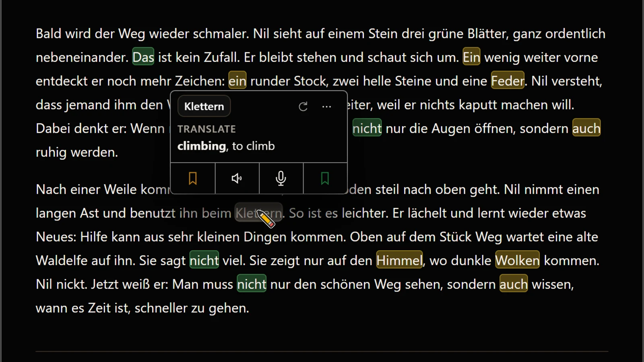Click the highlighted word 'Wolken'
The image size is (644, 362).
point(517,260)
